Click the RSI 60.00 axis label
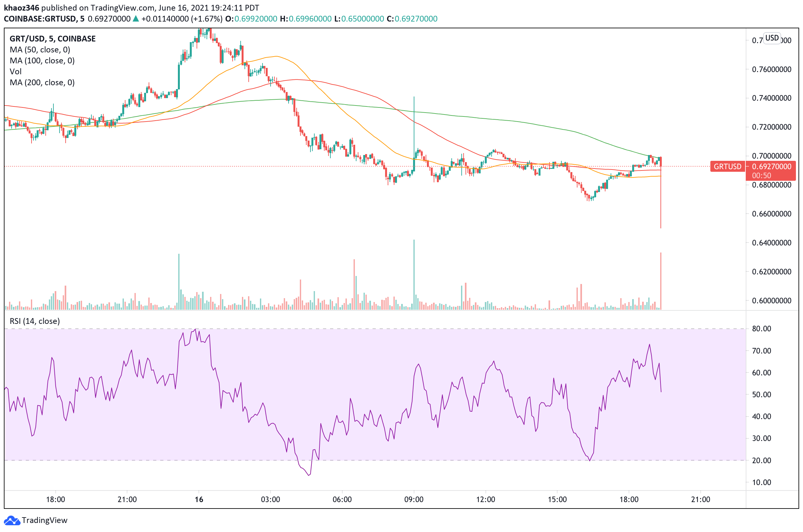803x532 pixels. (761, 372)
